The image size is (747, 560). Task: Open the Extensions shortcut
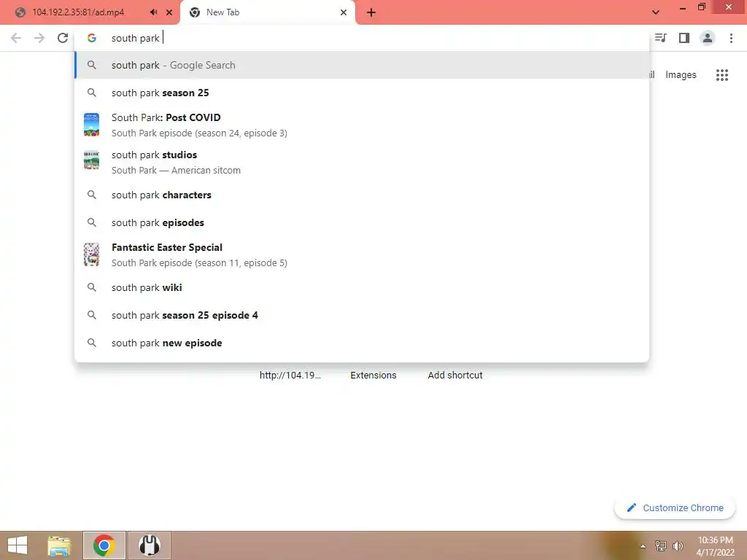tap(373, 376)
